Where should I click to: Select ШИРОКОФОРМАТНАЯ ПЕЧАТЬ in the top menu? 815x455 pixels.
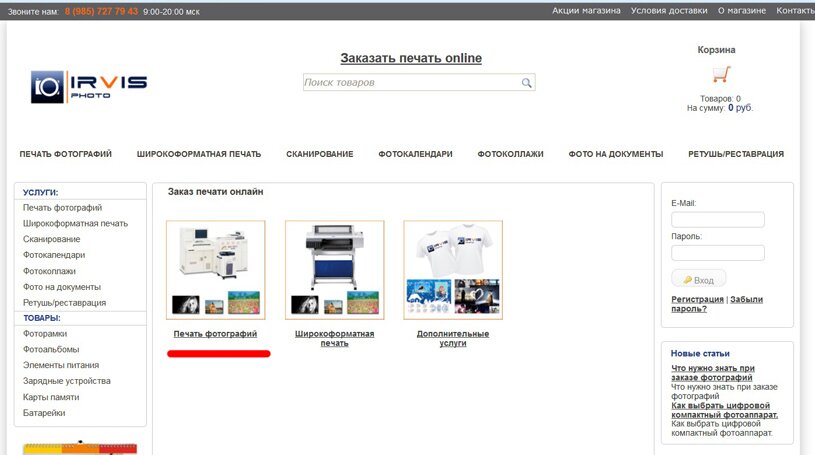click(x=199, y=154)
